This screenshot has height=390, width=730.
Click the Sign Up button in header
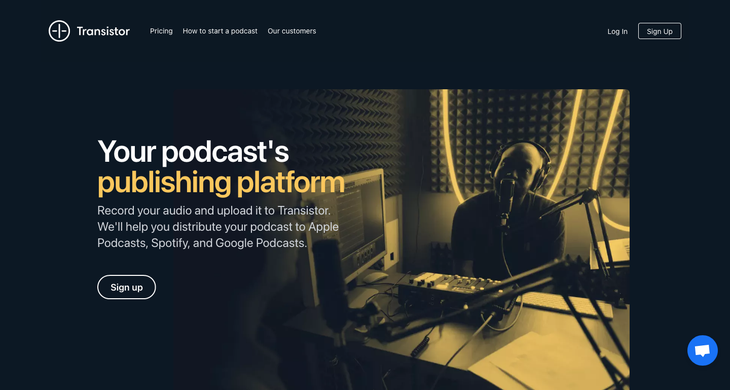click(x=660, y=31)
